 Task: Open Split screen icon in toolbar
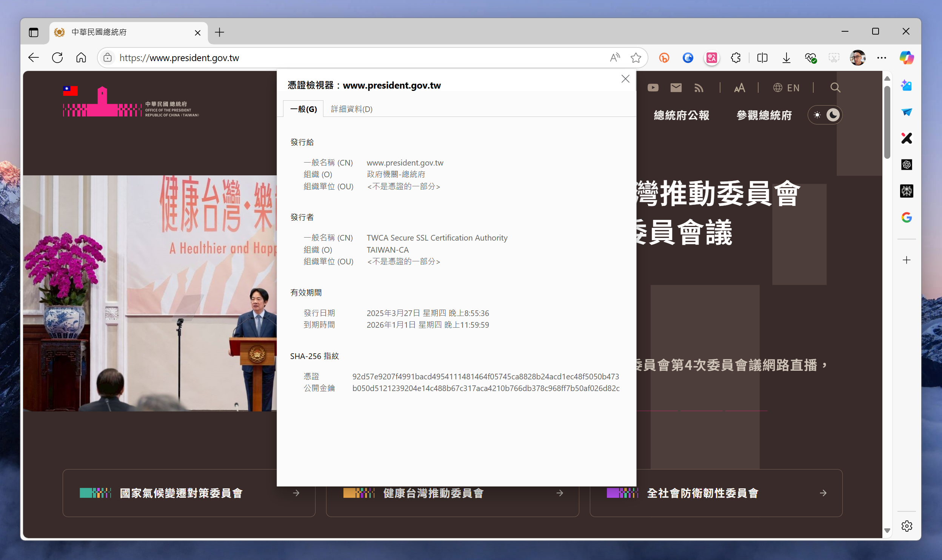(x=762, y=58)
